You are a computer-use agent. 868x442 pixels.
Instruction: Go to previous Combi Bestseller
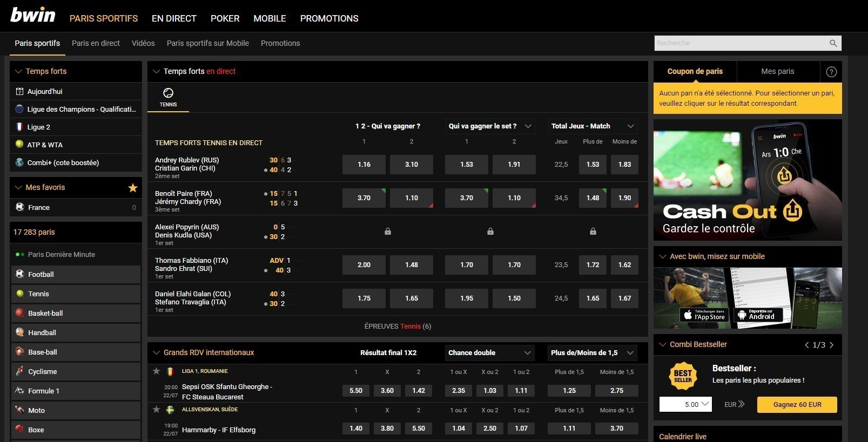807,345
